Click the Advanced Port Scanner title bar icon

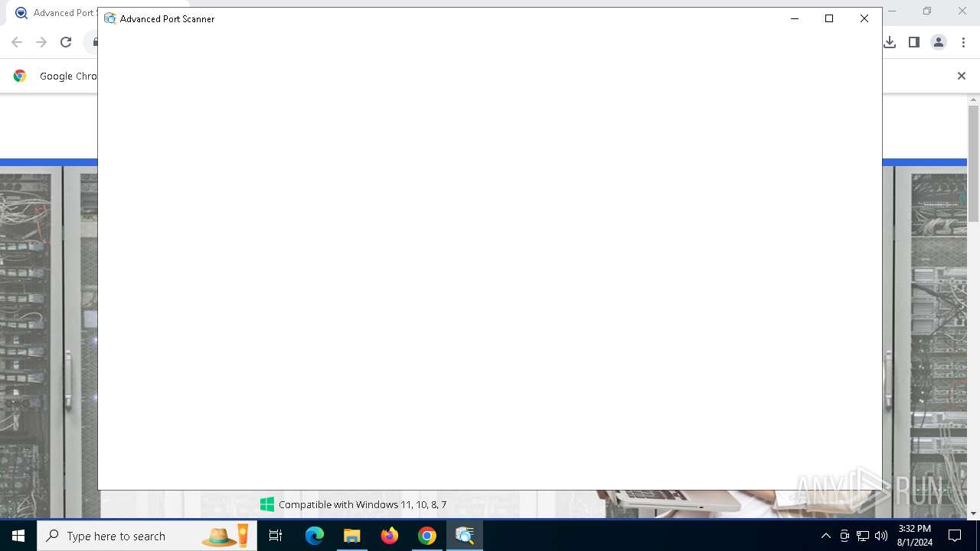click(110, 18)
